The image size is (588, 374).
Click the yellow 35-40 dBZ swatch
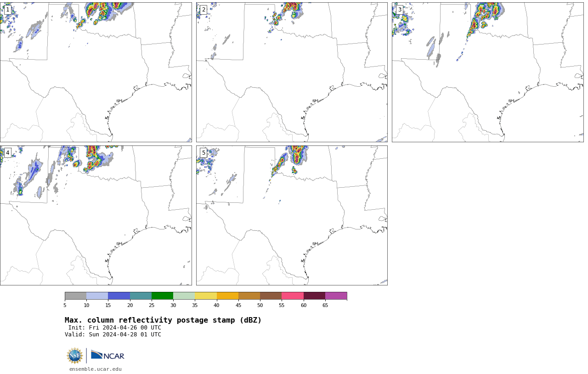click(x=206, y=296)
